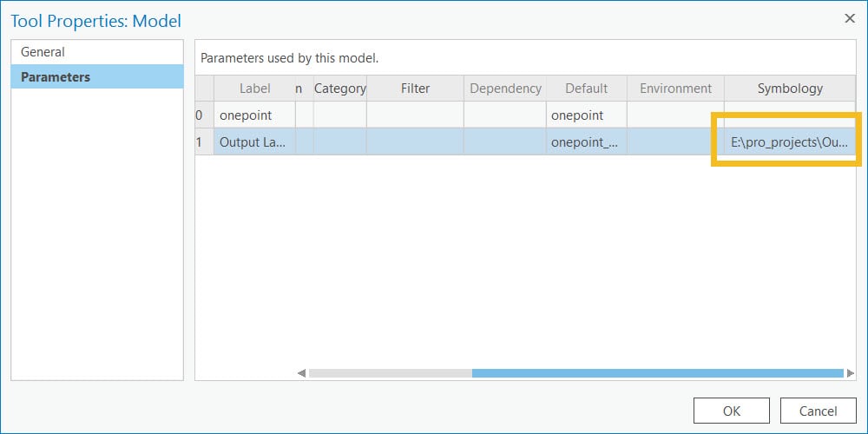The image size is (868, 434).
Task: Click the Label column header
Action: point(254,89)
